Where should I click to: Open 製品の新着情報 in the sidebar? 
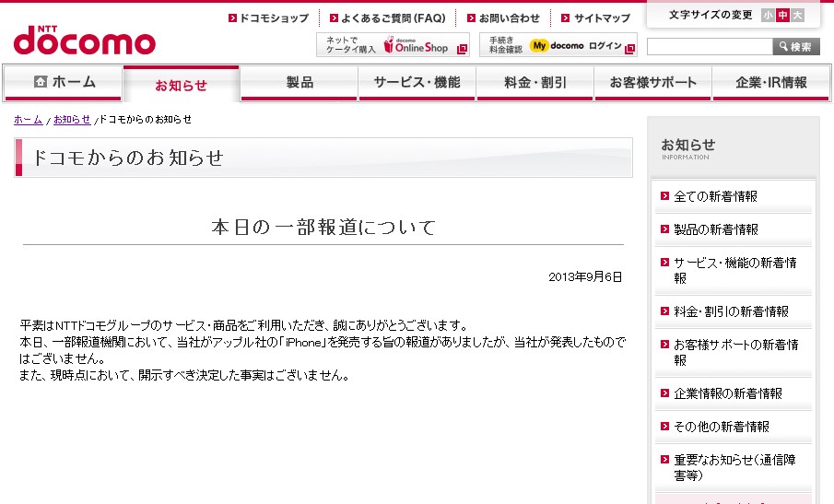(x=716, y=229)
